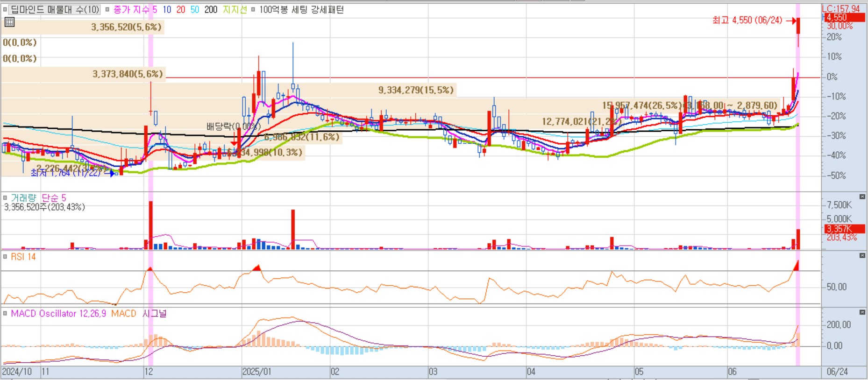Click the 2025/01 date axis label

(256, 372)
